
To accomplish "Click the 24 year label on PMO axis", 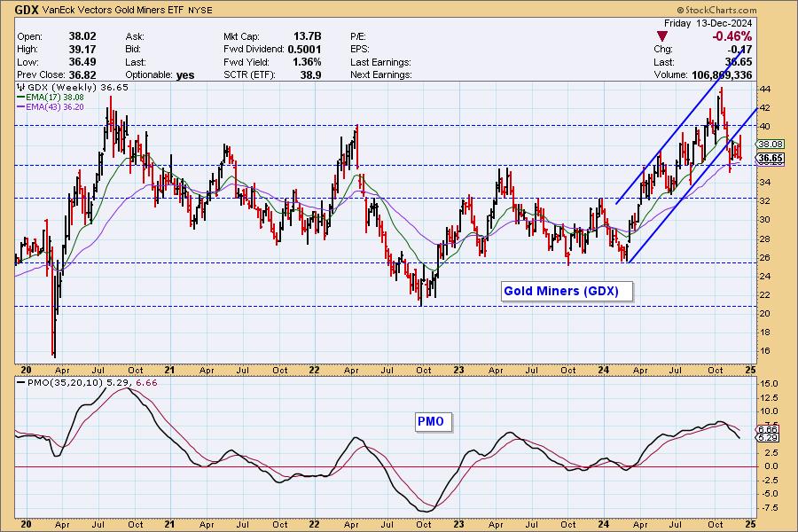I will coord(603,524).
